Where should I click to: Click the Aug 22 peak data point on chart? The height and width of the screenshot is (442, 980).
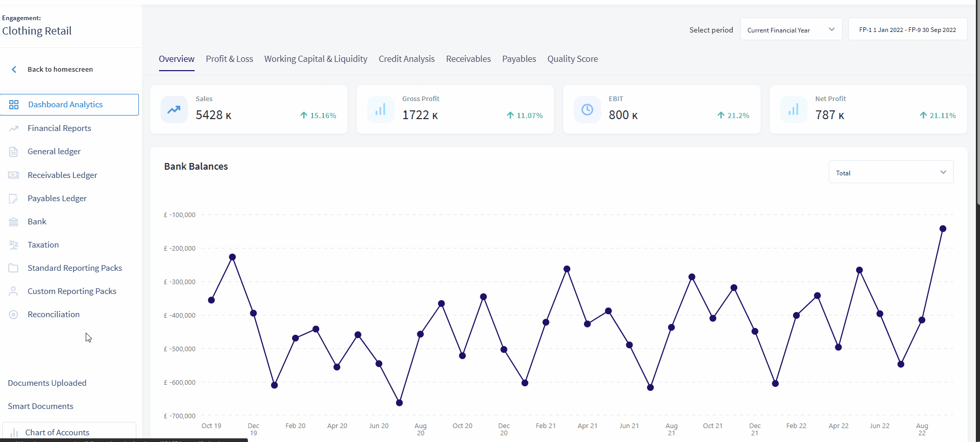point(942,228)
